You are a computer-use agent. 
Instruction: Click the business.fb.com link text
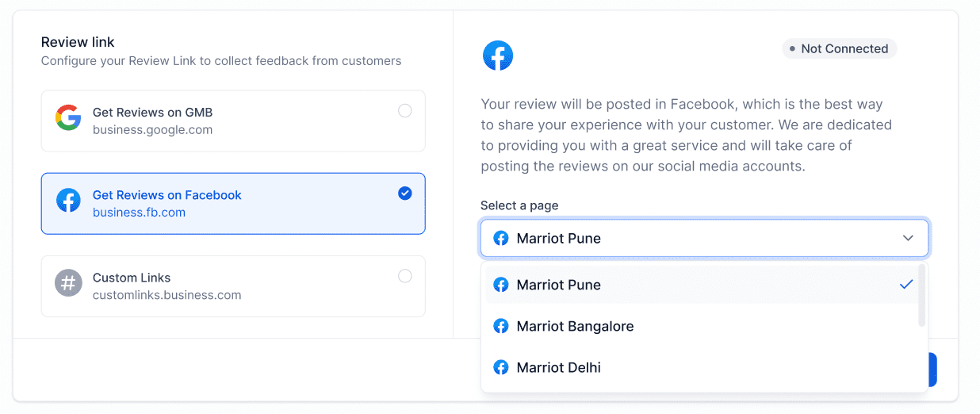point(139,213)
